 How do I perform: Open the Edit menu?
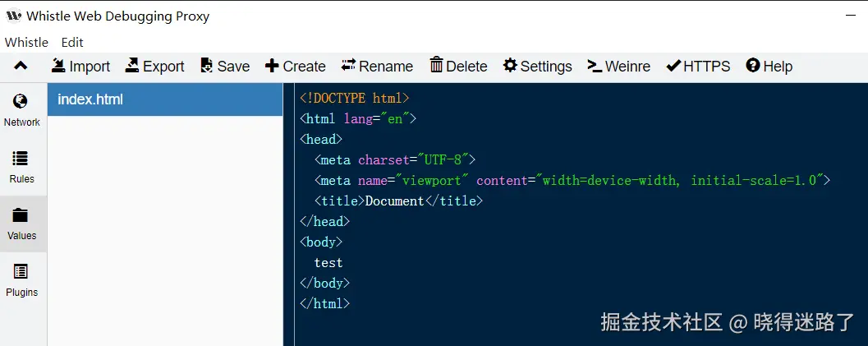pos(72,42)
